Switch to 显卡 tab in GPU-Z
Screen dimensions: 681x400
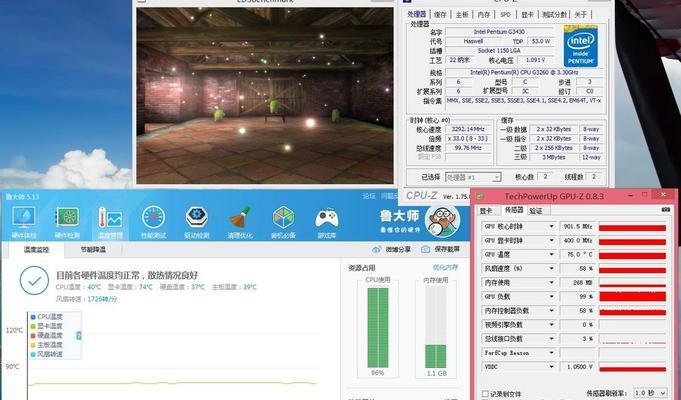tap(486, 211)
